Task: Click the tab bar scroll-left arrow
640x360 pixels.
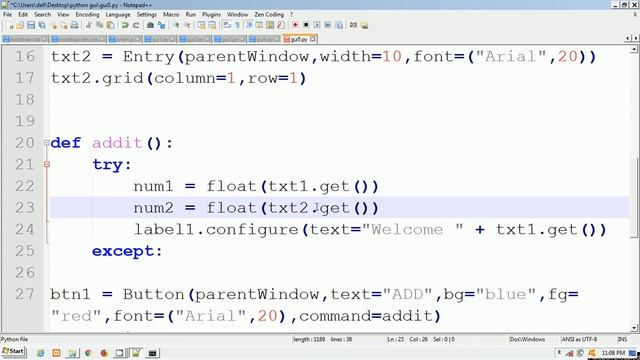Action: click(x=628, y=38)
